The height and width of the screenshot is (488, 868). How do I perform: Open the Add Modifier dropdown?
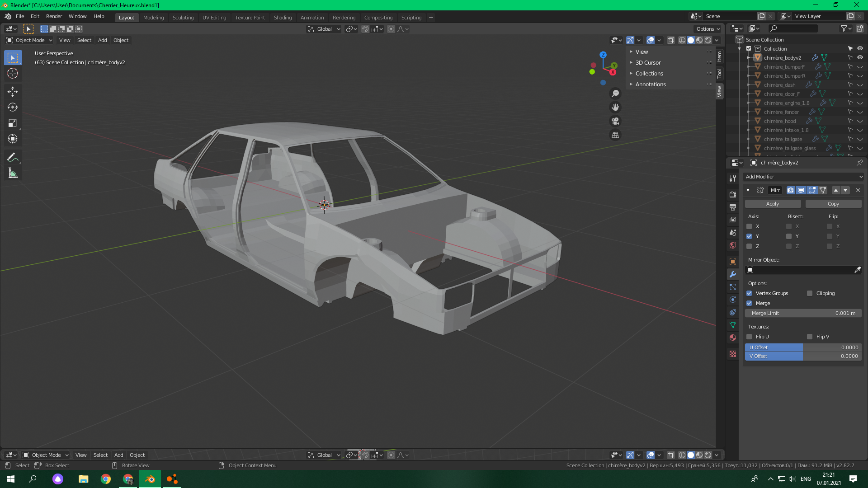(x=803, y=177)
